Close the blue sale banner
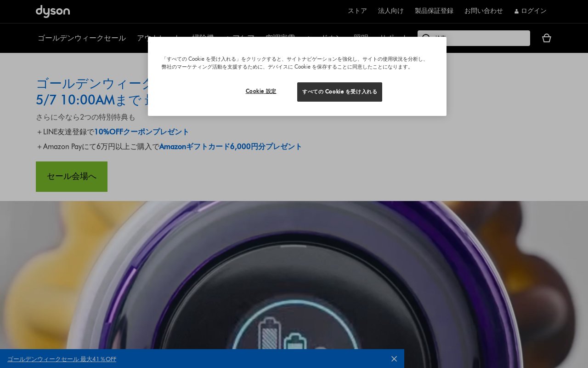Screen dimensions: 588x368 coord(394,359)
